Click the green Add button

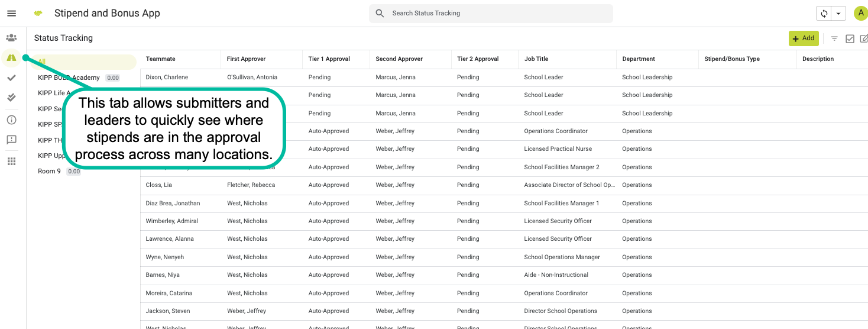[803, 38]
